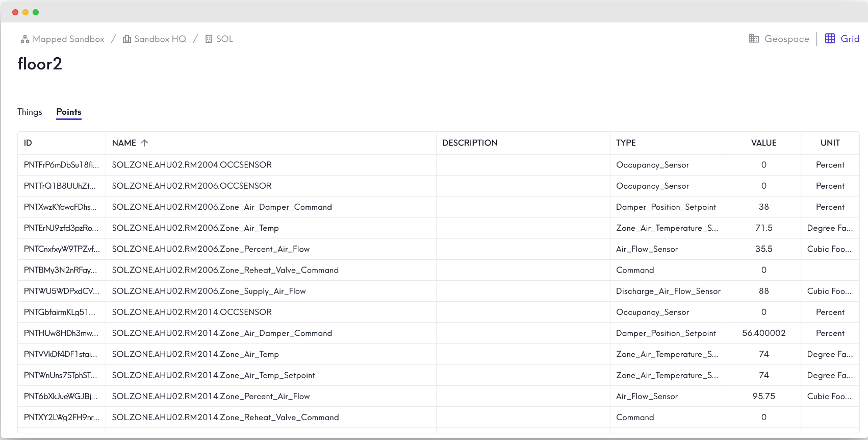Click the SOL building icon in breadcrumb
Image resolution: width=868 pixels, height=440 pixels.
tap(209, 39)
